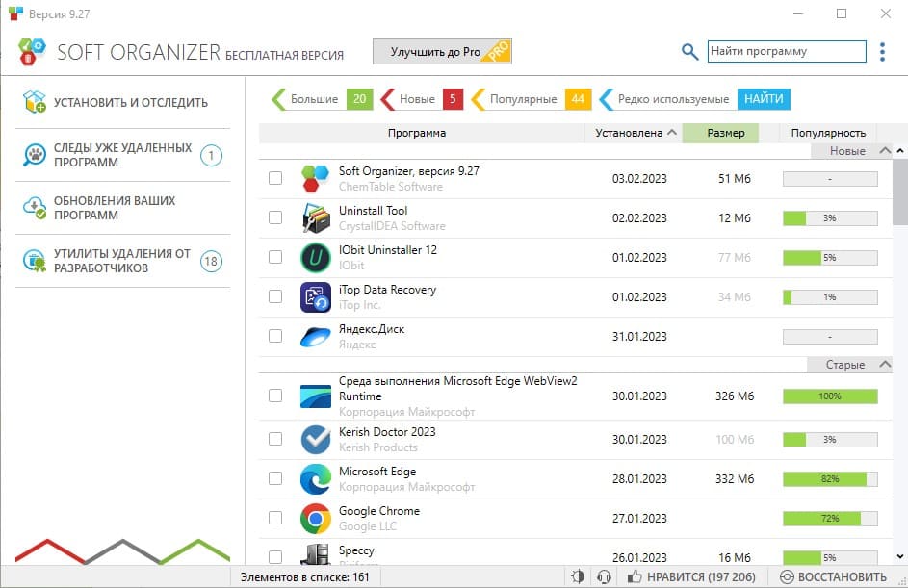The image size is (908, 588).
Task: Click the Edge WebView2 Runtime icon
Action: pyautogui.click(x=315, y=396)
